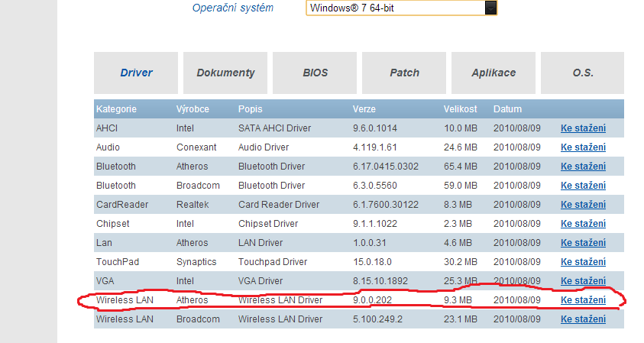644x343 pixels.
Task: Click version 1.0.0.31 cell
Action: tap(370, 243)
